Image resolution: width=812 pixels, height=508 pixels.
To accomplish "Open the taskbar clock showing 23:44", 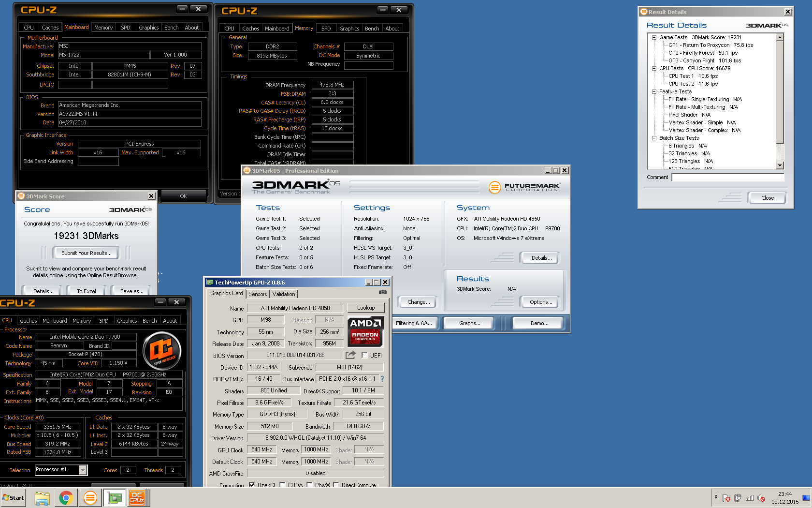I will (x=785, y=498).
